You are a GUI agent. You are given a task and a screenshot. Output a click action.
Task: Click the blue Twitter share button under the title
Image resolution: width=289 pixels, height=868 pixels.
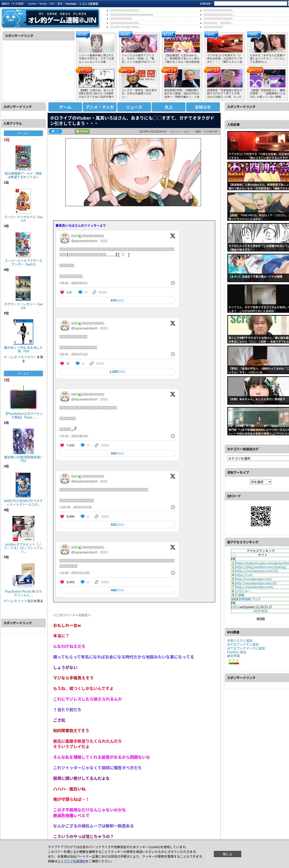coord(56,131)
